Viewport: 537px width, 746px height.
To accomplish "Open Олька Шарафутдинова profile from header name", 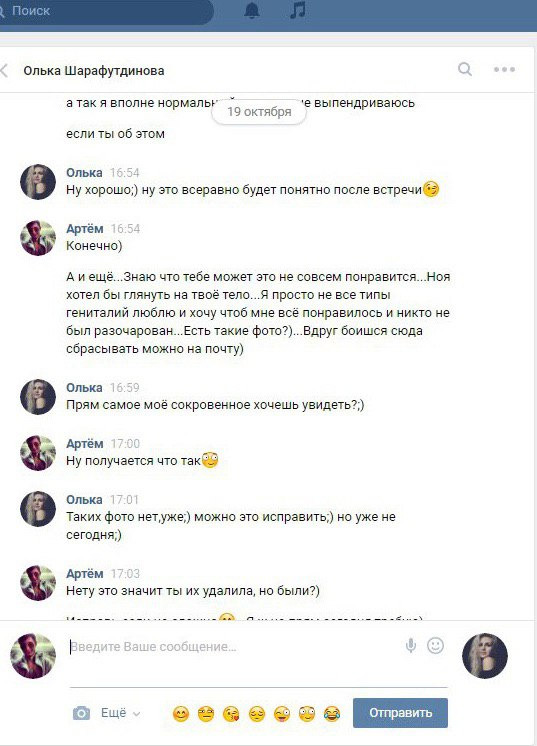I will [94, 71].
